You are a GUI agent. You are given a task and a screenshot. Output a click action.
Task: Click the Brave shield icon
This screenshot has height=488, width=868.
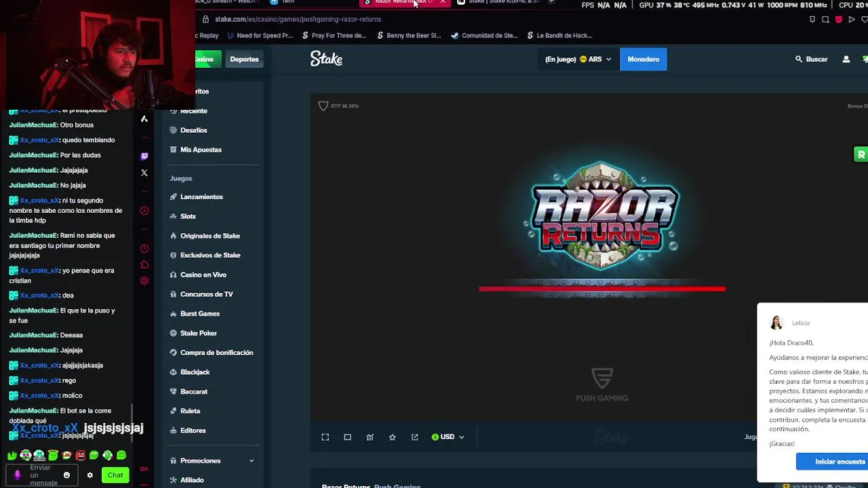pyautogui.click(x=838, y=19)
